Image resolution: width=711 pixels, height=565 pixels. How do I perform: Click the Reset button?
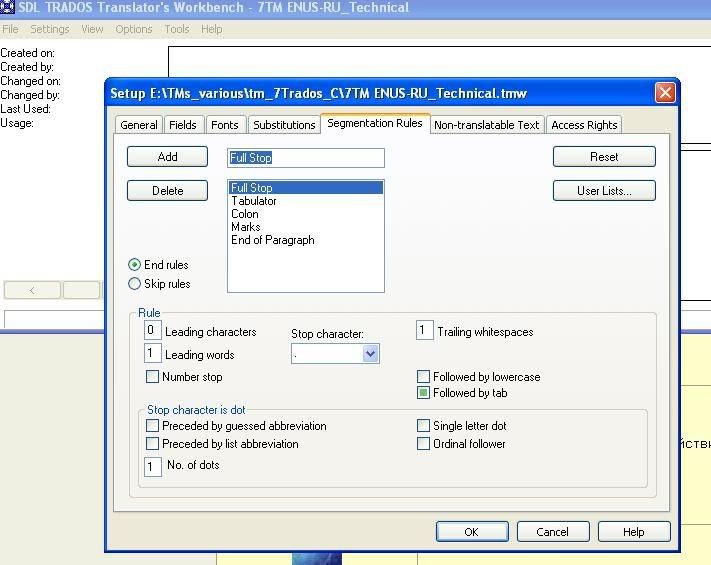click(x=604, y=156)
